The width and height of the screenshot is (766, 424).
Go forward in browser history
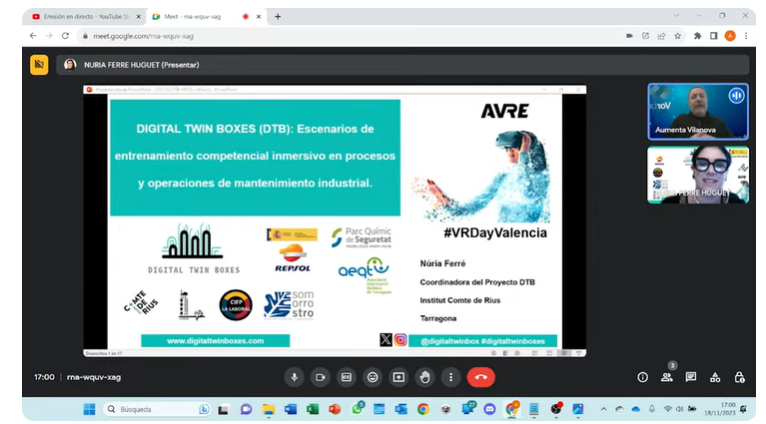click(x=49, y=36)
